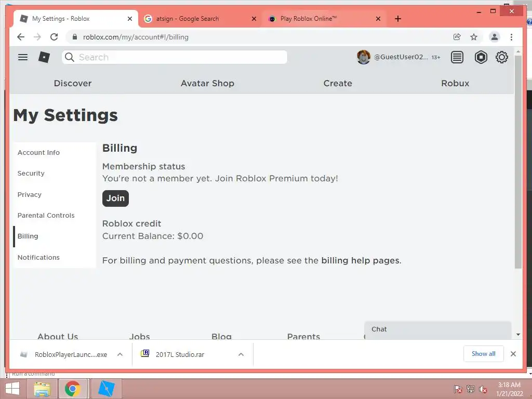Reload the current page

pyautogui.click(x=54, y=37)
